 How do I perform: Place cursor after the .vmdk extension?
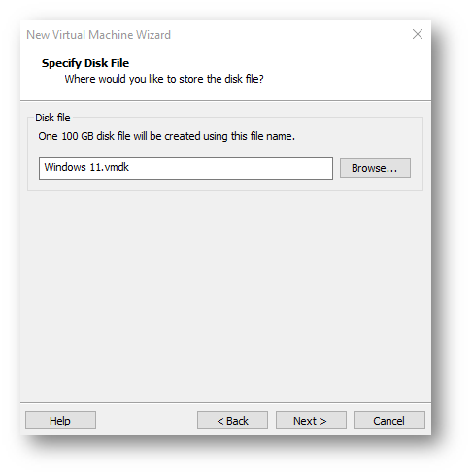coord(129,167)
